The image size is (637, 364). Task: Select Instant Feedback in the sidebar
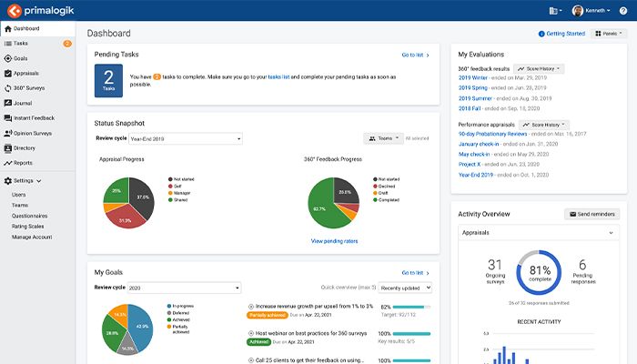pos(38,118)
